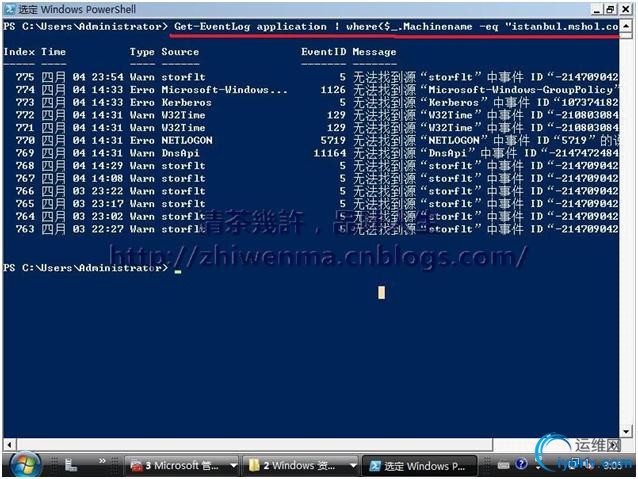Click the 'Get-EventLog application' command text
Image resolution: width=638 pixels, height=479 pixels.
[x=250, y=27]
